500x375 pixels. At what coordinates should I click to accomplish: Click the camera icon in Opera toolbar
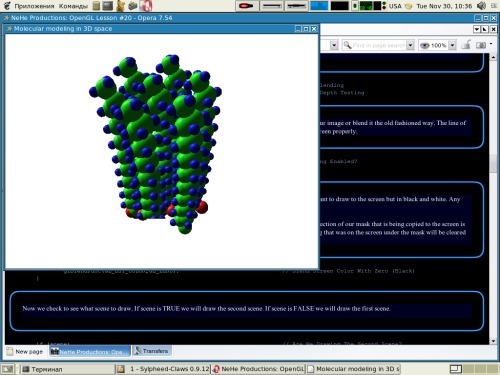(481, 45)
